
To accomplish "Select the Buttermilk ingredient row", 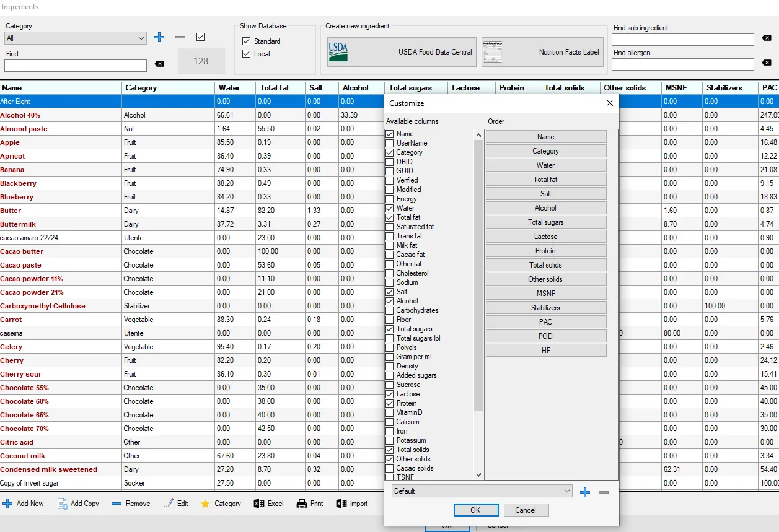I will 192,224.
